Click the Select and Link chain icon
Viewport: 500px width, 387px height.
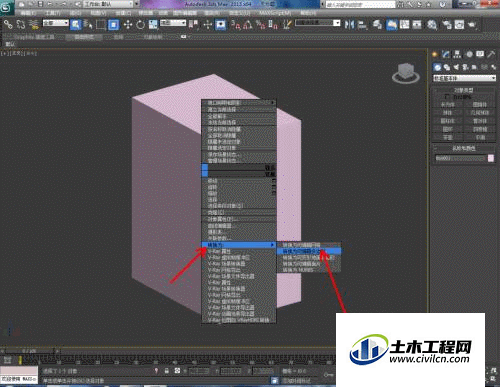pos(8,24)
